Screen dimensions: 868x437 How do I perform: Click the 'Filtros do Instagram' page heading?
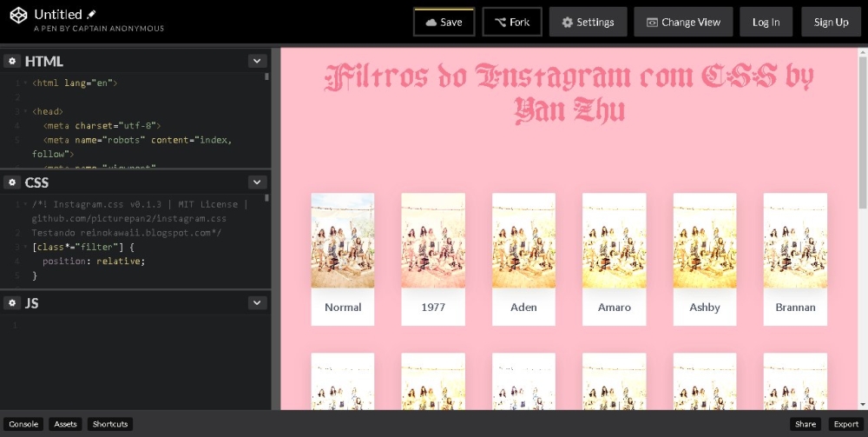pos(569,93)
